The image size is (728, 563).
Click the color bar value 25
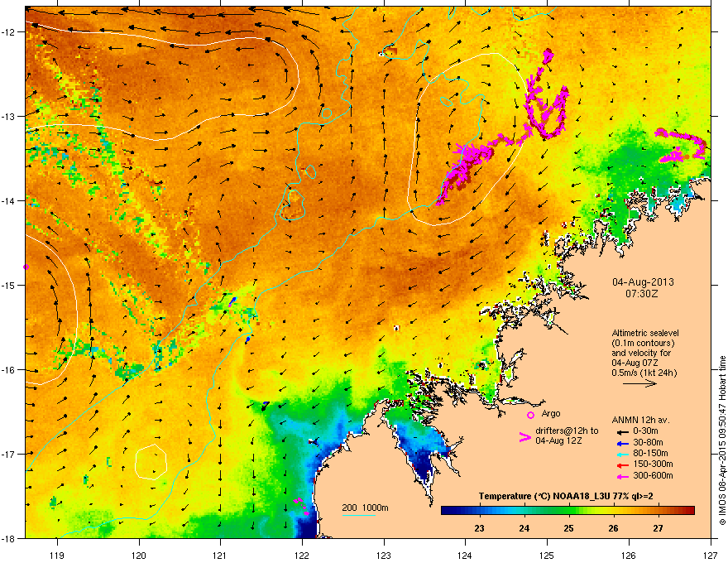[x=569, y=528]
